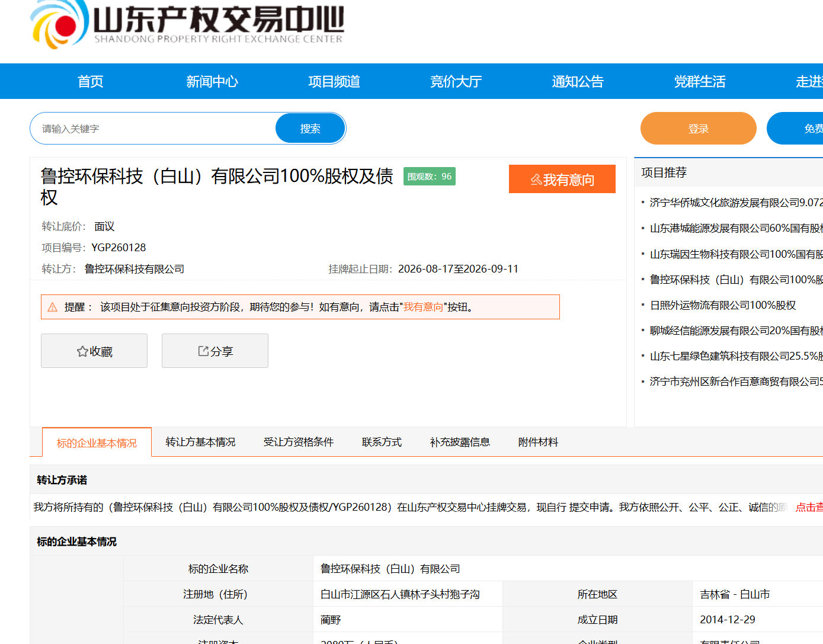Click the orange 登录 button
The width and height of the screenshot is (823, 644).
[x=699, y=129]
